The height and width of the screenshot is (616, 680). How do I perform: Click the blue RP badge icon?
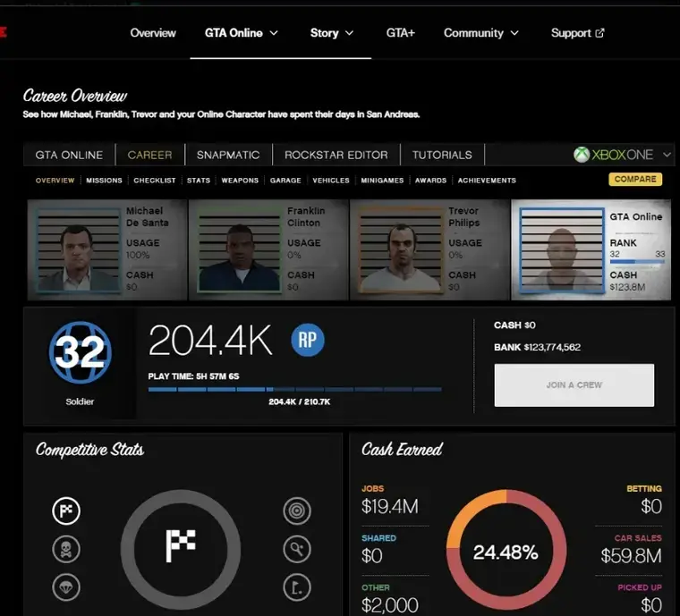pos(307,340)
